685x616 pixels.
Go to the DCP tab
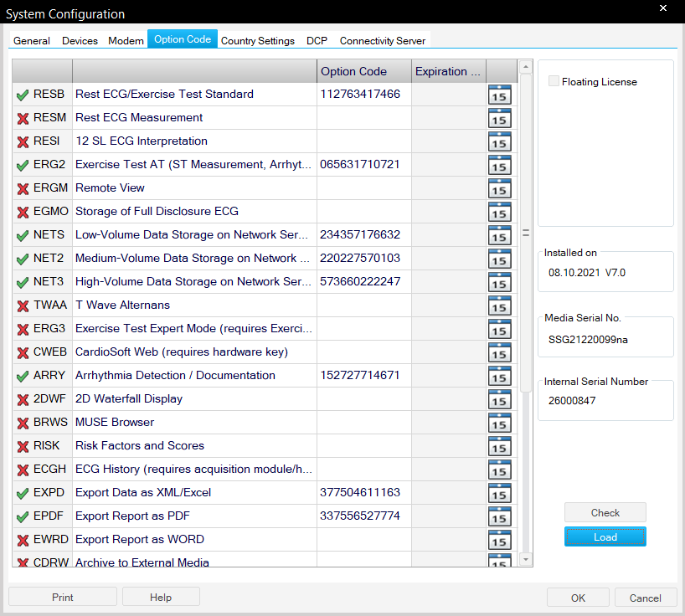click(317, 41)
